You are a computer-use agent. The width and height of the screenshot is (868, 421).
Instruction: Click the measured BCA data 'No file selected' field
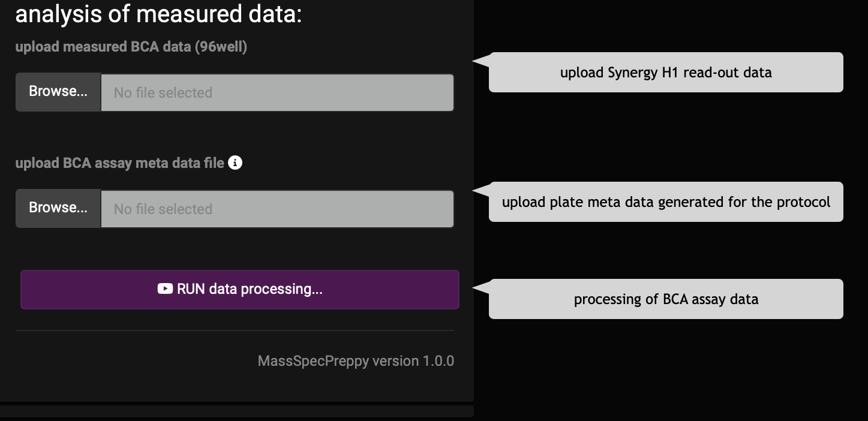point(277,92)
